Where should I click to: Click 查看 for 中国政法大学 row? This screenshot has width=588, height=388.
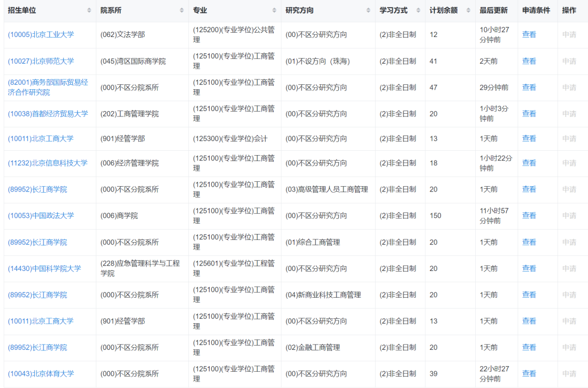click(529, 215)
